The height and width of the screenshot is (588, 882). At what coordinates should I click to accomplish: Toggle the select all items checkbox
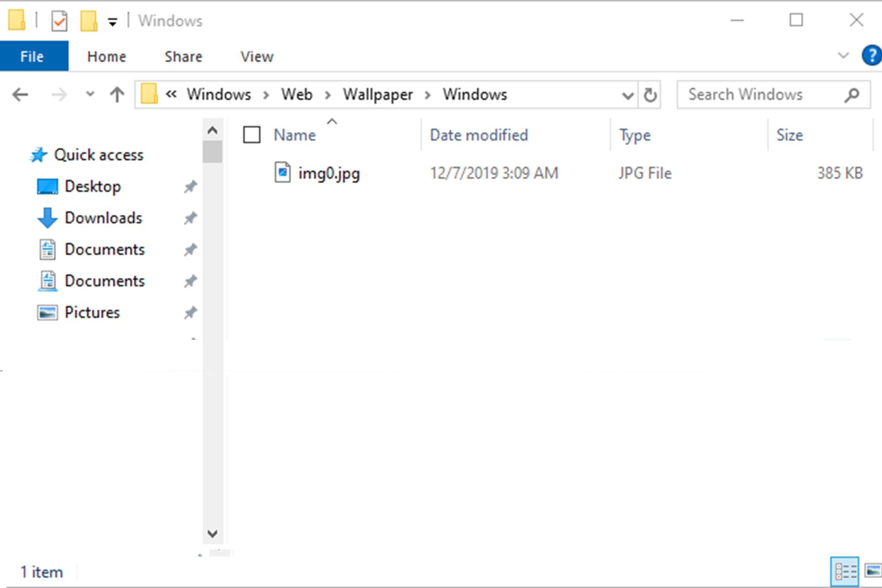coord(252,135)
